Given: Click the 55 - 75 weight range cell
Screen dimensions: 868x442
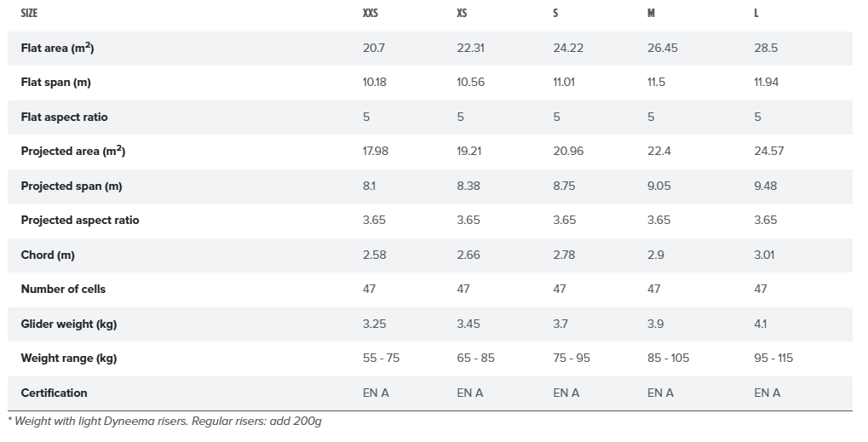Looking at the screenshot, I should pos(381,358).
